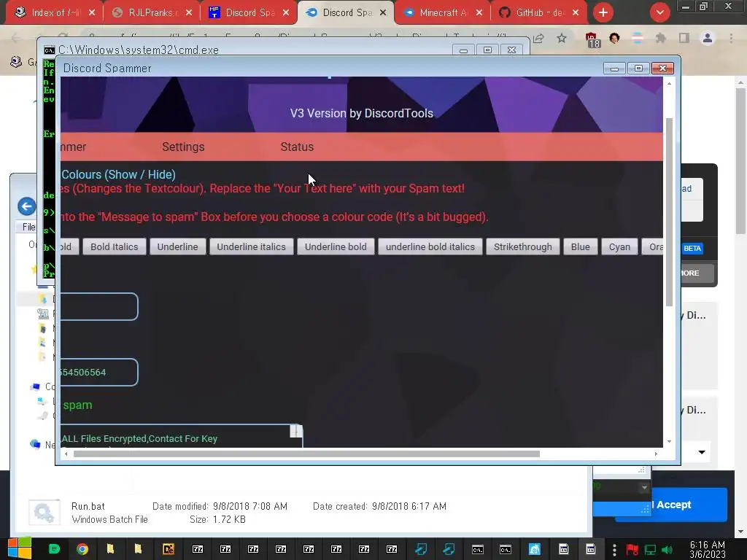
Task: Click the cmd.exe window title icon
Action: (49, 50)
